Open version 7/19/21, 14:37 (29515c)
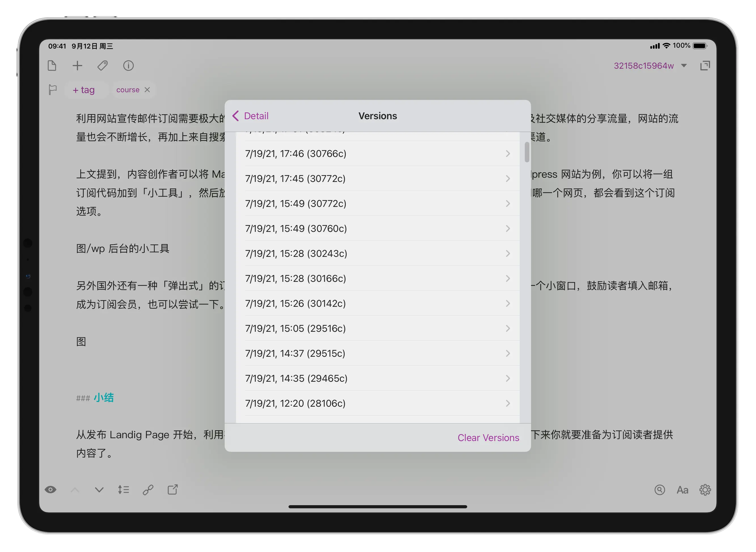Image resolution: width=756 pixels, height=552 pixels. tap(378, 353)
